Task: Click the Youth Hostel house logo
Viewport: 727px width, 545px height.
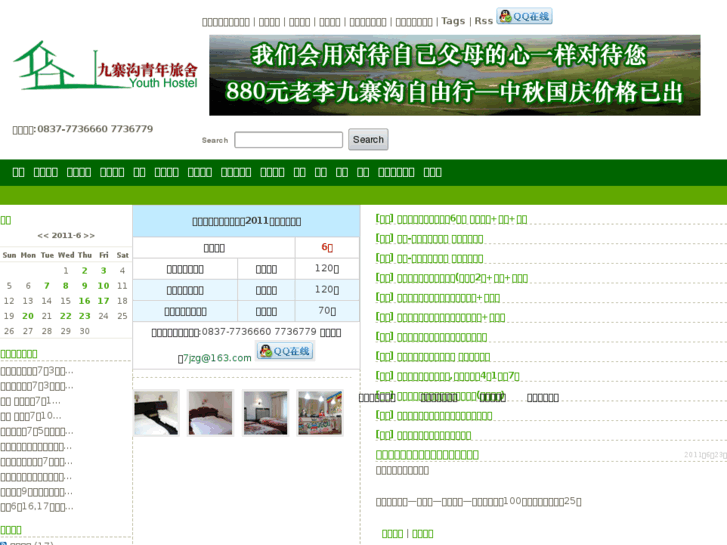Action: pos(106,65)
